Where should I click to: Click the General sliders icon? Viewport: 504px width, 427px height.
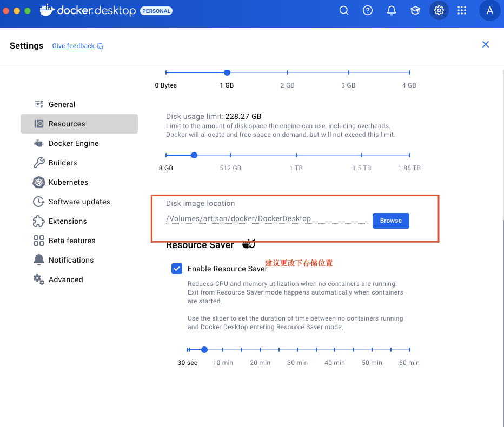click(39, 104)
